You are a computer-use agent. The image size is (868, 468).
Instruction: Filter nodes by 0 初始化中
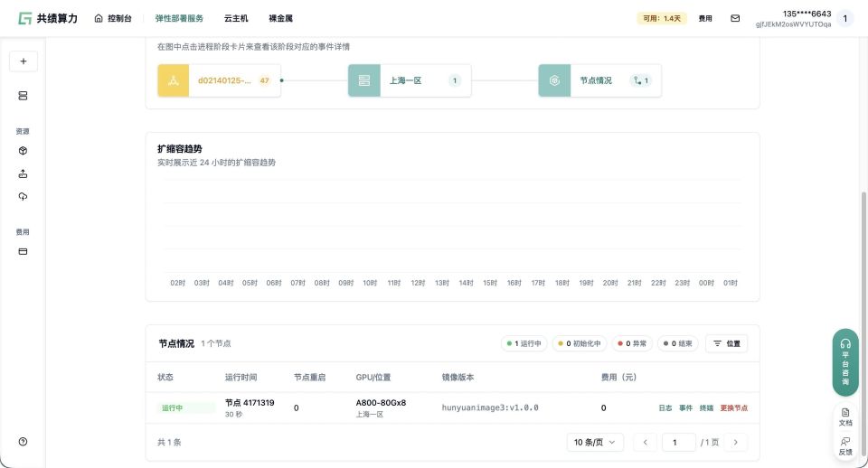coord(580,343)
